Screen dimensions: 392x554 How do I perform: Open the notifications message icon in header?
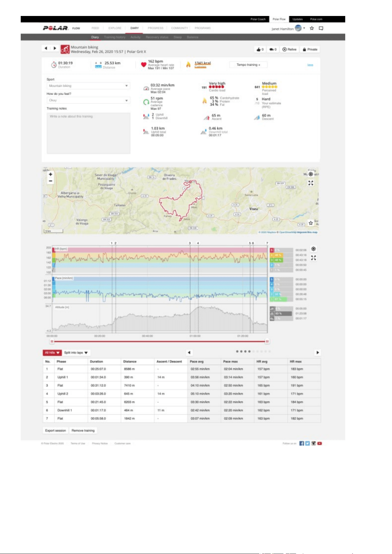click(321, 28)
